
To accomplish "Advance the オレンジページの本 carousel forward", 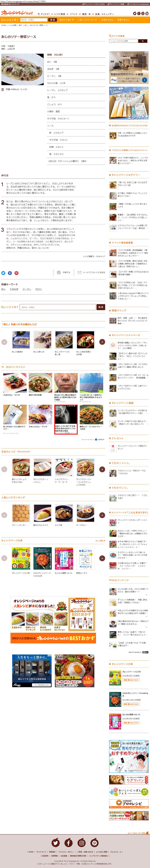I will pos(102,558).
